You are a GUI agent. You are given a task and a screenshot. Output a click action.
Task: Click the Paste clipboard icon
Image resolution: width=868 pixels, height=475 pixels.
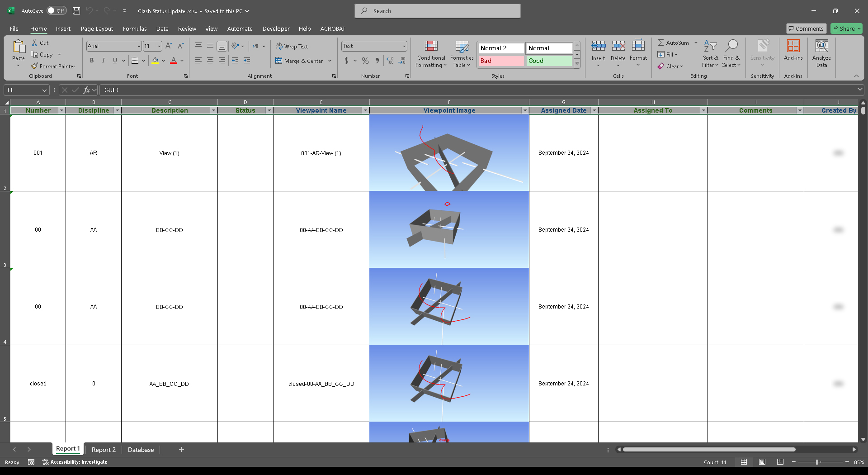coord(19,46)
